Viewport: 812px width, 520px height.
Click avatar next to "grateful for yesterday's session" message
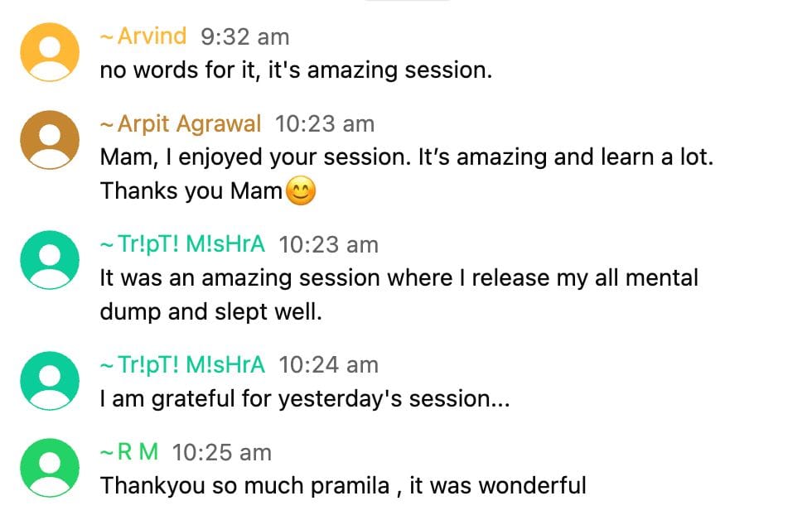pos(50,380)
